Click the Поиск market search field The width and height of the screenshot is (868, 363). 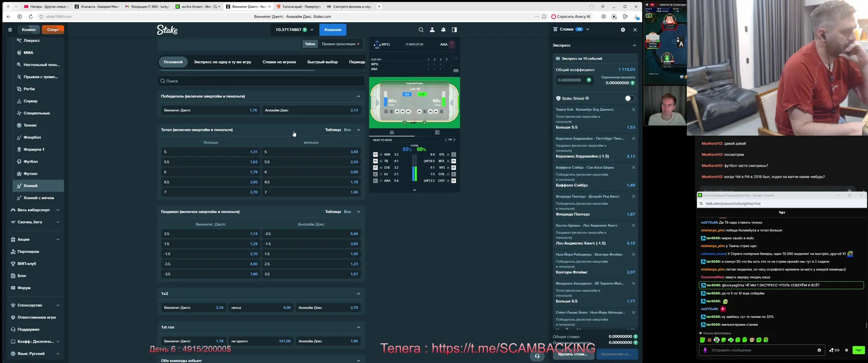tap(261, 81)
